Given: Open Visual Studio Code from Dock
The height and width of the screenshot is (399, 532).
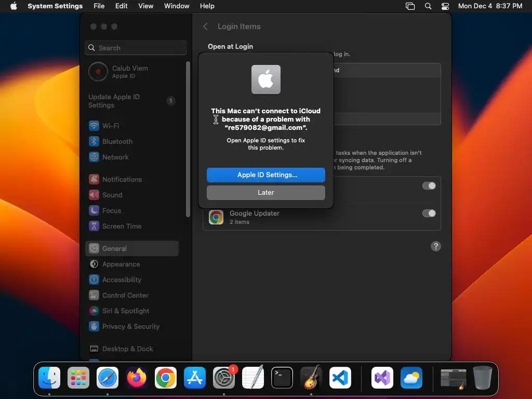Looking at the screenshot, I should (x=340, y=378).
